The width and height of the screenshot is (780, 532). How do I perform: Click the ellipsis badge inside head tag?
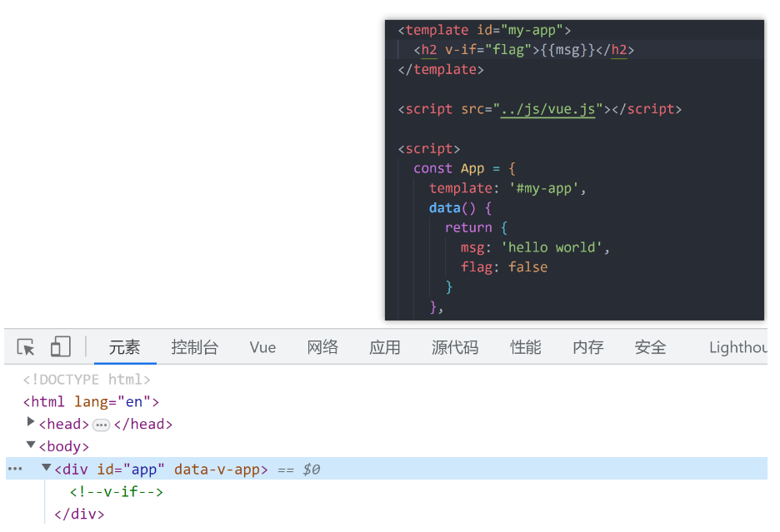[101, 425]
